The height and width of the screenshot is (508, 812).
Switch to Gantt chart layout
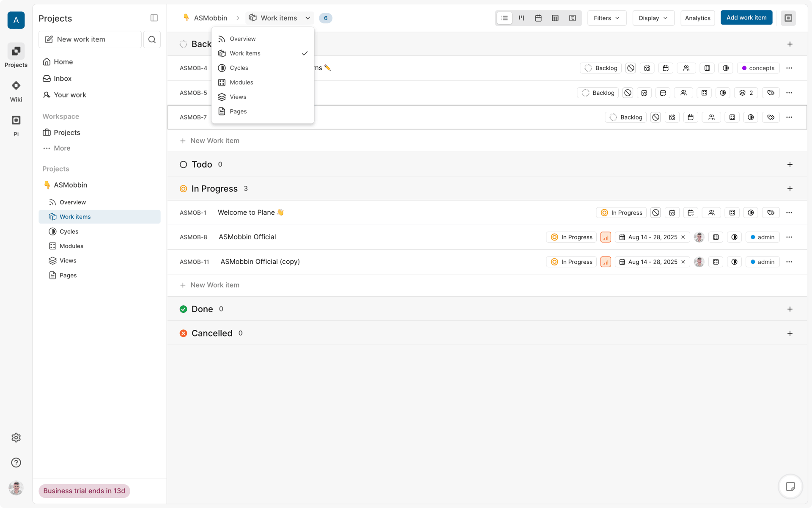pyautogui.click(x=572, y=18)
